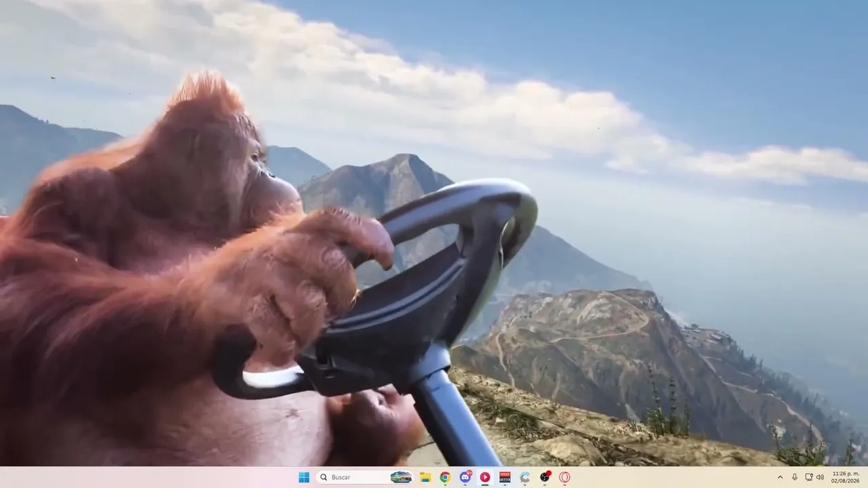Open the grey C-shaped taskbar app
The height and width of the screenshot is (488, 868).
coord(525,477)
